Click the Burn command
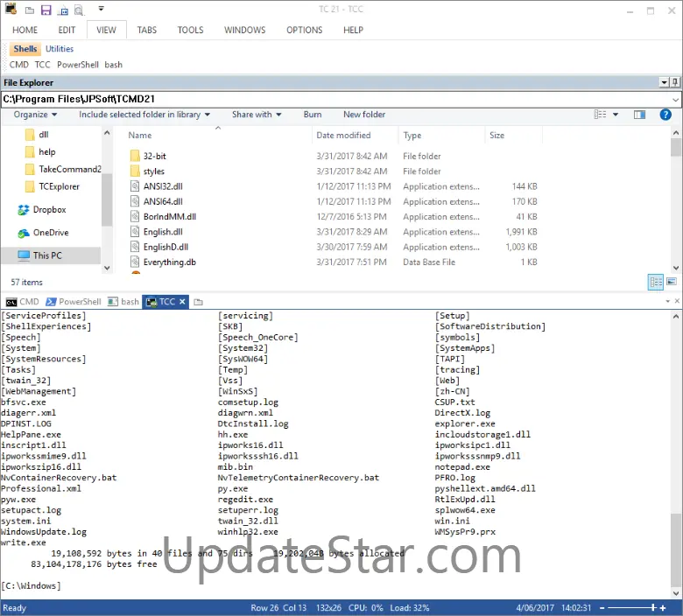Viewport: 683px width, 616px height. pos(313,115)
